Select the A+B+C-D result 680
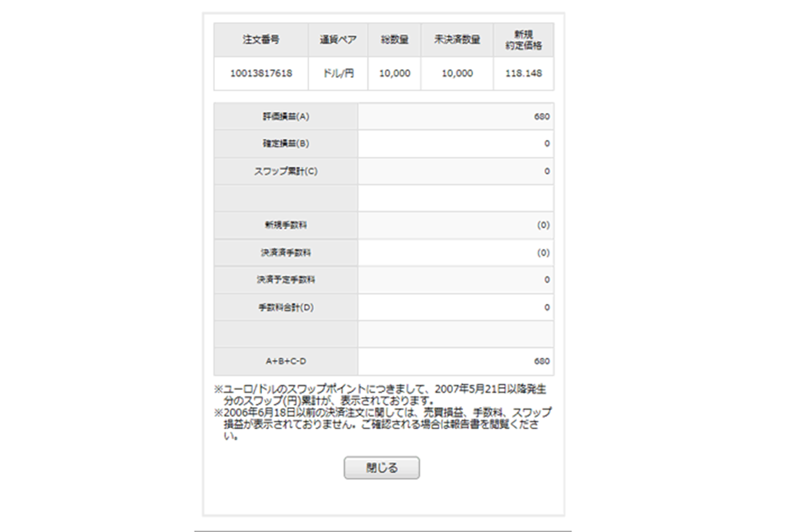Image resolution: width=786 pixels, height=532 pixels. point(542,361)
